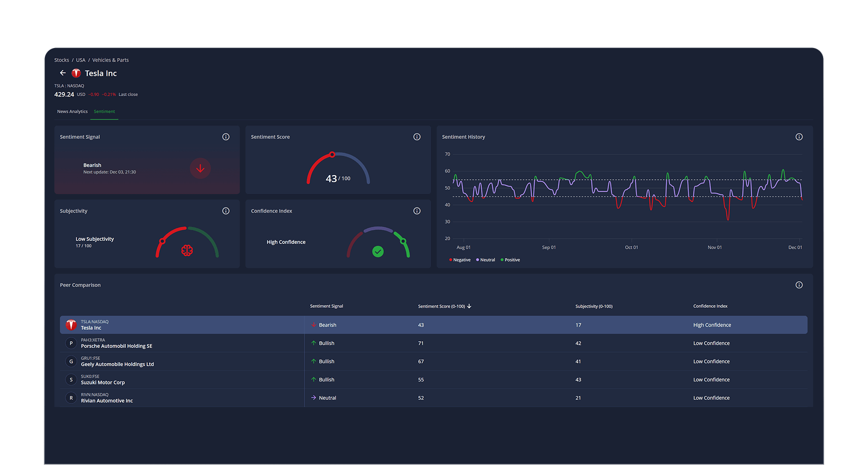Click the Sentiment Score gauge marker
This screenshot has height=465, width=868.
pos(332,155)
